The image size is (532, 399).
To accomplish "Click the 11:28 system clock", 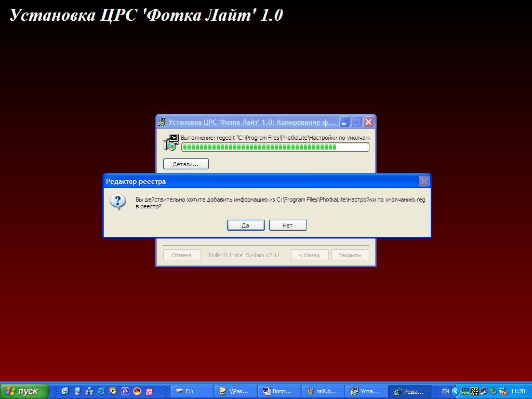I will pyautogui.click(x=518, y=391).
